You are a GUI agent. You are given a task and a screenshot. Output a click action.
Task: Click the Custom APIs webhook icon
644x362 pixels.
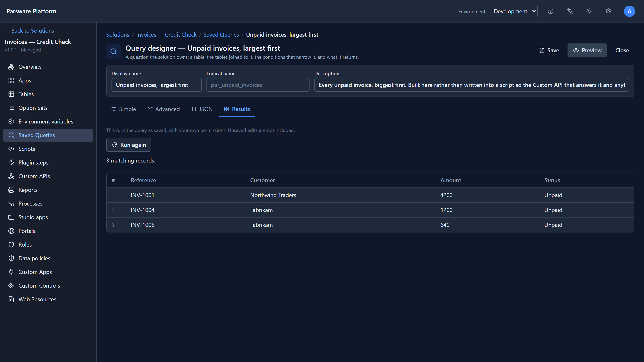point(11,176)
